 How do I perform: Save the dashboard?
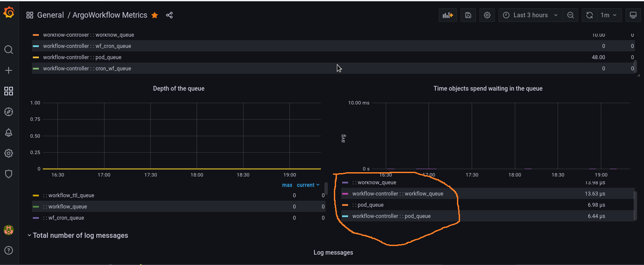(x=468, y=15)
